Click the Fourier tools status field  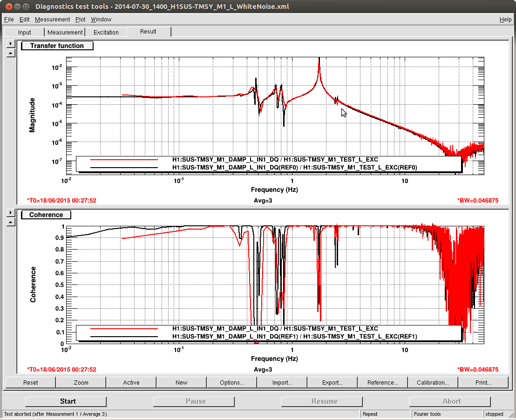coord(447,414)
